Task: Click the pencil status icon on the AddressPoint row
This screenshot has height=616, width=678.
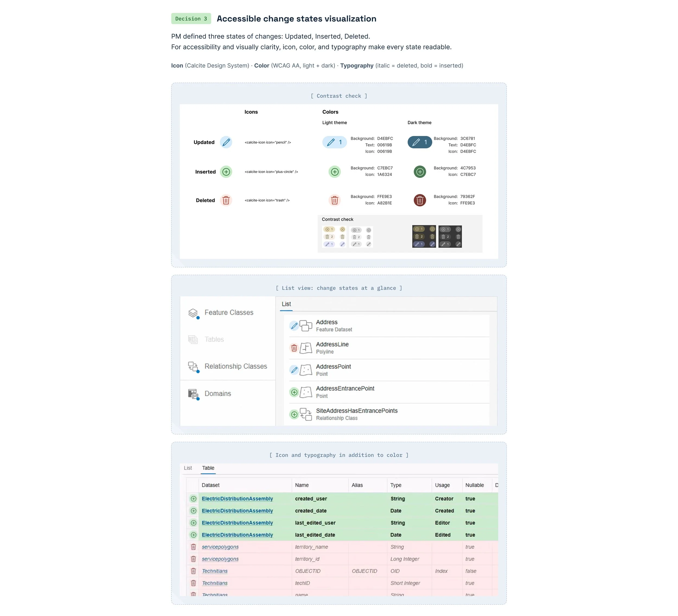Action: click(x=294, y=370)
